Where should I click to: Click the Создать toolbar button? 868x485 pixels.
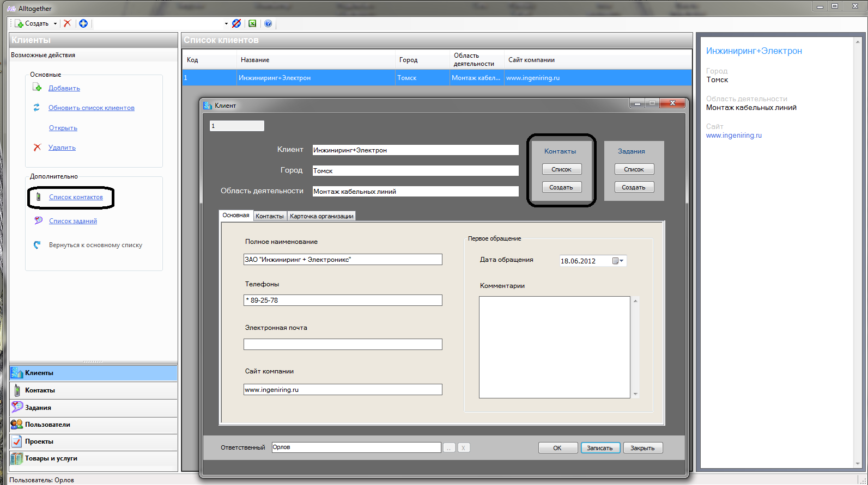pos(32,23)
